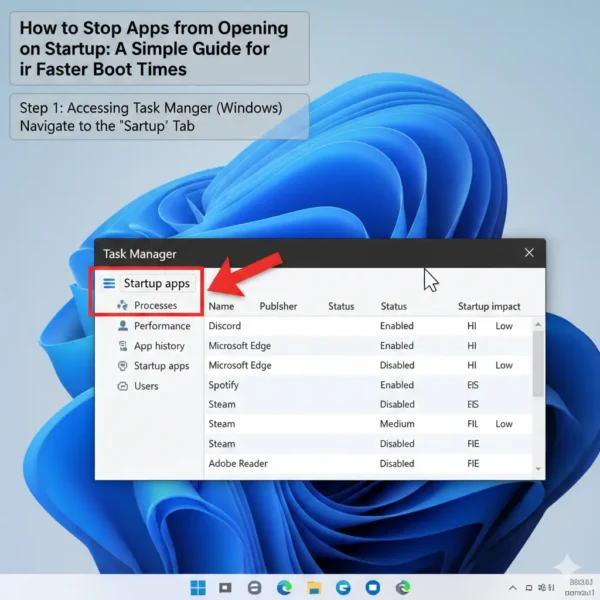Sort by the Publsher column header
Screen dimensions: 600x600
point(278,306)
